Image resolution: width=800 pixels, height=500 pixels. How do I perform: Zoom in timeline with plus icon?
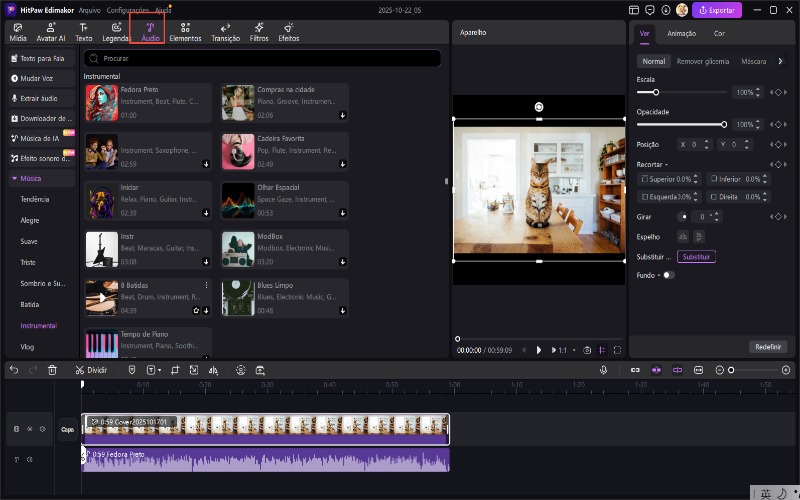[x=786, y=370]
